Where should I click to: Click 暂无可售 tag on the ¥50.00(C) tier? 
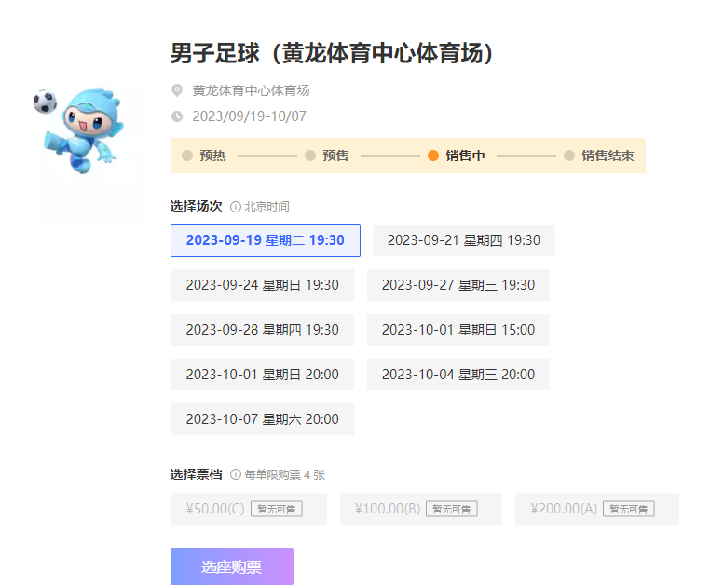pyautogui.click(x=277, y=509)
